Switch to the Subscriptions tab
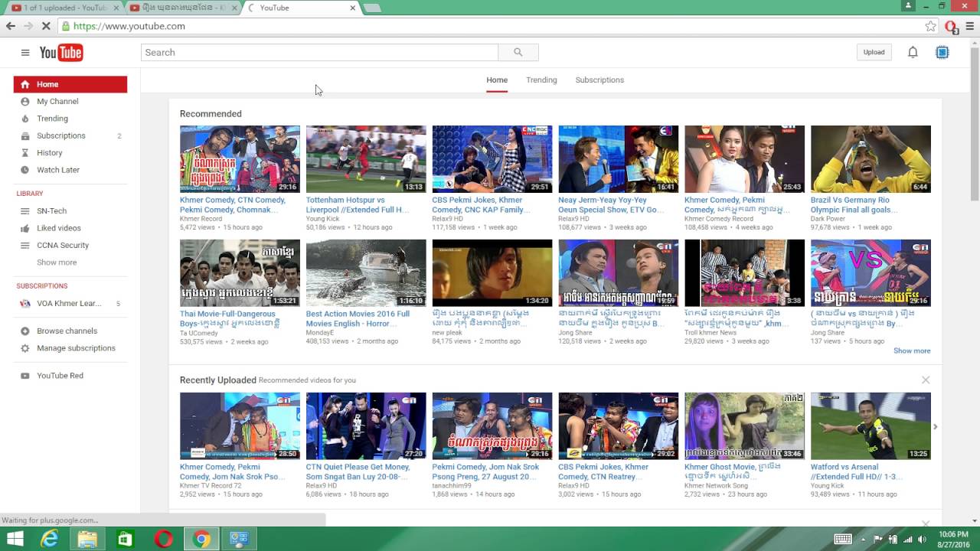The image size is (980, 551). pyautogui.click(x=599, y=80)
